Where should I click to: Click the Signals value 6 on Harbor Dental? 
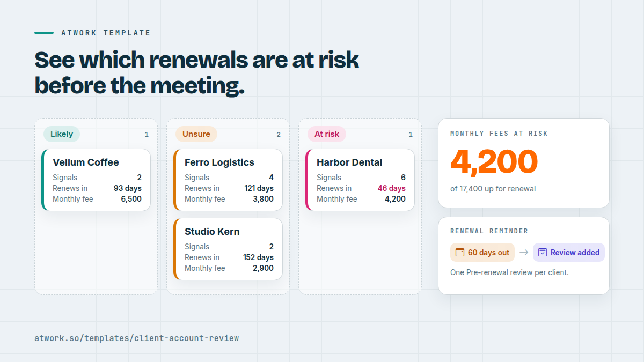(404, 178)
